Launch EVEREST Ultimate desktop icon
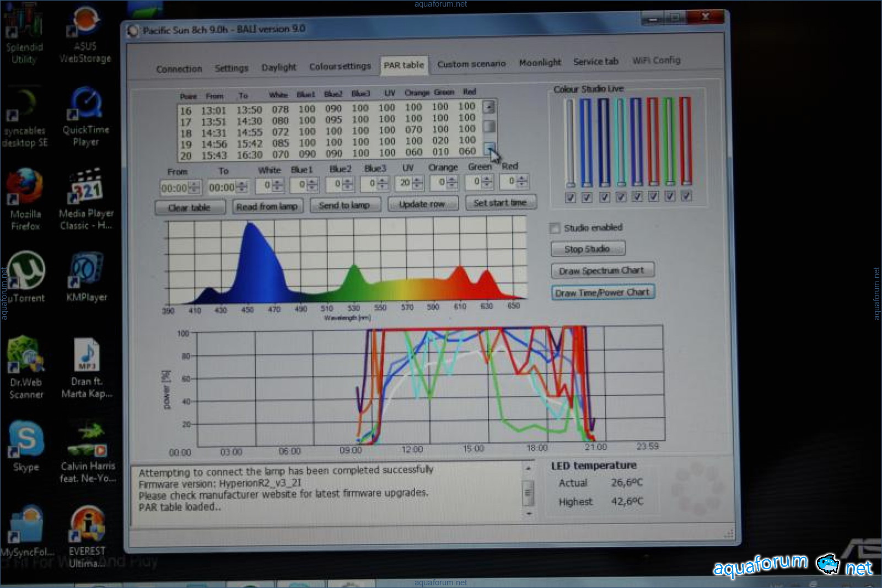882x588 pixels. click(87, 525)
